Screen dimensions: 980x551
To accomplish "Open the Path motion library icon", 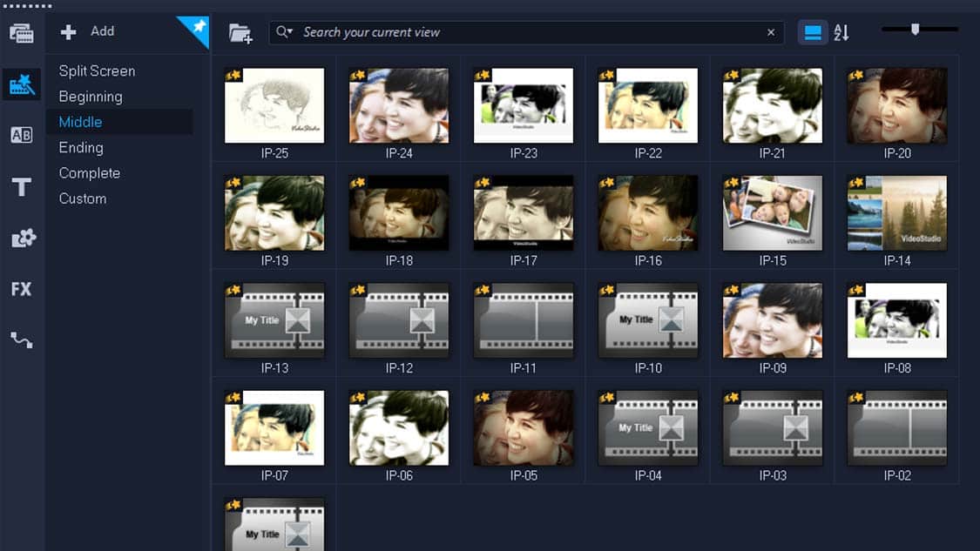I will [22, 340].
